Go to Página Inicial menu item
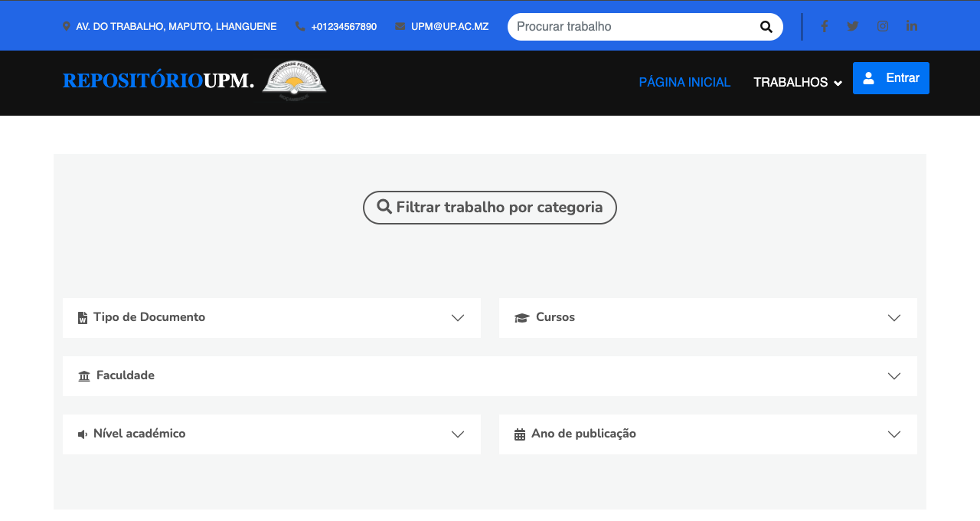The width and height of the screenshot is (980, 521). (684, 82)
